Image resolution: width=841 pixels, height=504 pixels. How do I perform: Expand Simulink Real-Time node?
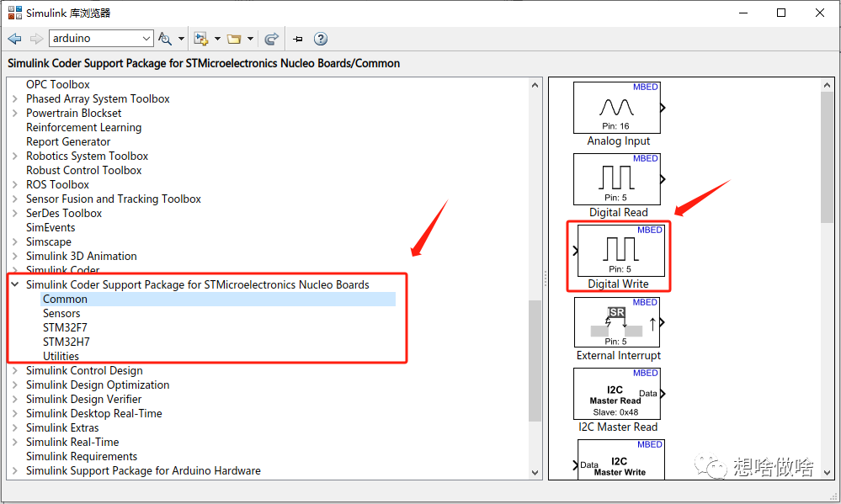tap(15, 443)
